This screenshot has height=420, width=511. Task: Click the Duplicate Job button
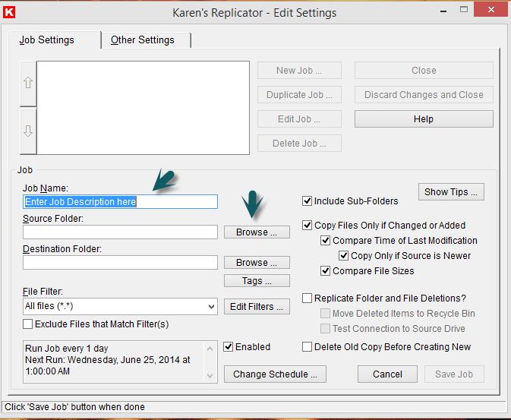tap(299, 95)
